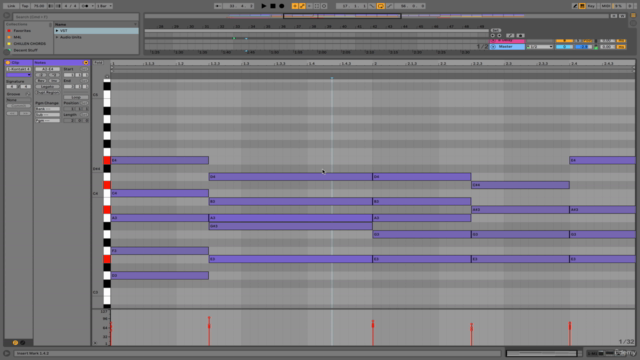Expand the Audio Units folder
The width and height of the screenshot is (640, 360).
pos(57,37)
